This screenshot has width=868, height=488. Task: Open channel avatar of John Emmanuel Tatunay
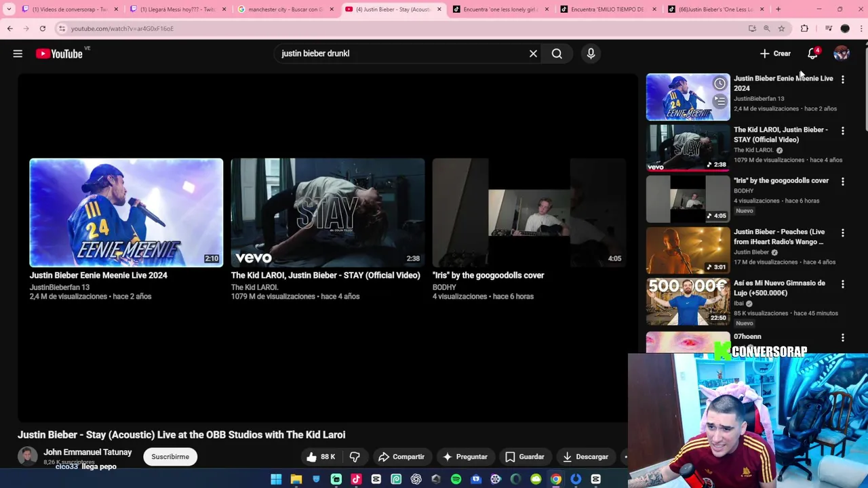point(27,457)
